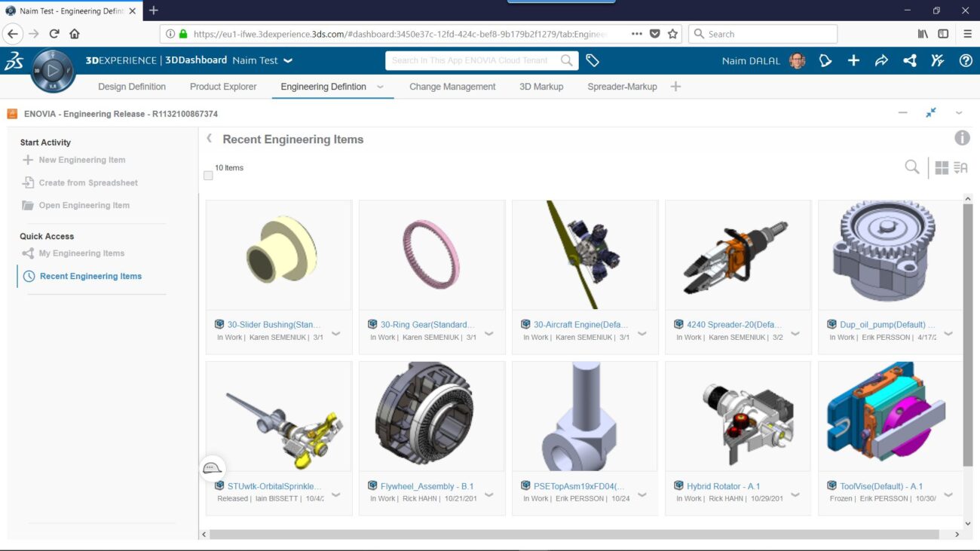The height and width of the screenshot is (551, 980).
Task: Restore widget size with collapse arrows icon
Action: [931, 113]
